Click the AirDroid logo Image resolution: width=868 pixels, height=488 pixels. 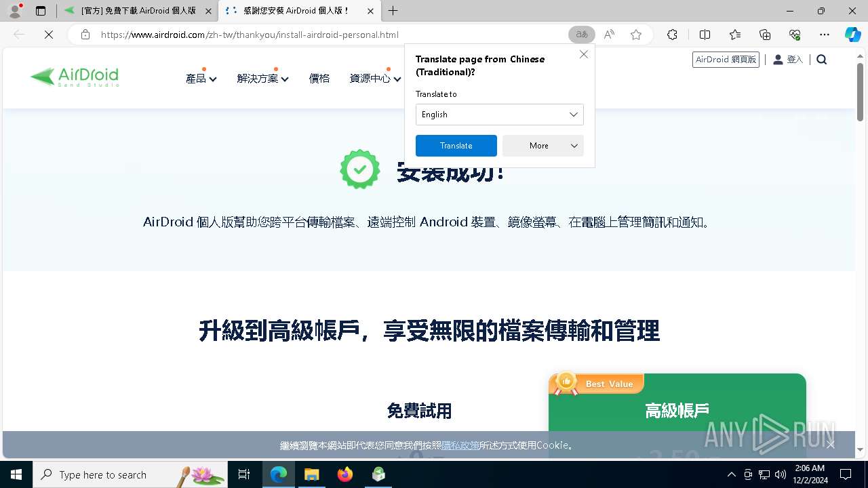pyautogui.click(x=74, y=77)
